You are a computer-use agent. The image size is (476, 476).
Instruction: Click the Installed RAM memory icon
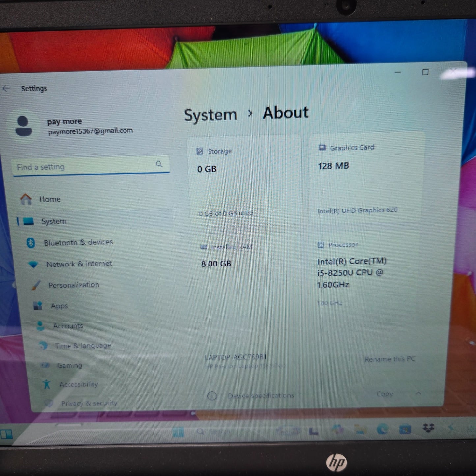[x=204, y=247]
